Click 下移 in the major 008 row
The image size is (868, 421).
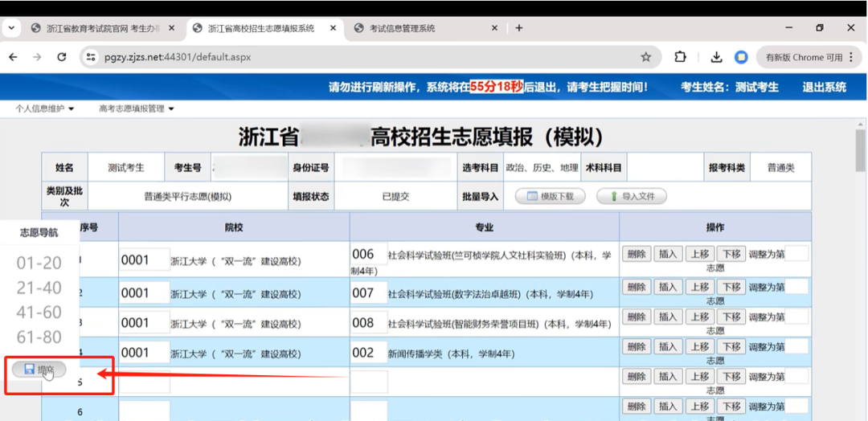coord(731,317)
